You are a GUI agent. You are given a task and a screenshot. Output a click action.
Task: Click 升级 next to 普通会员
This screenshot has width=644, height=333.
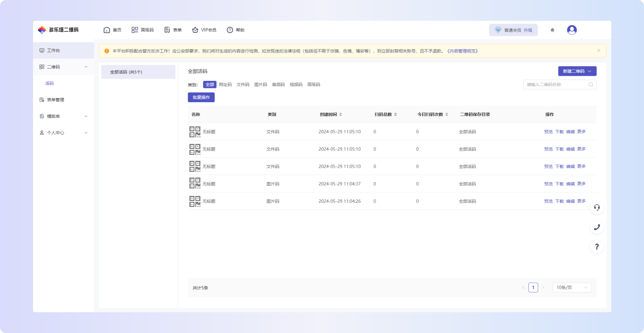[x=528, y=30]
